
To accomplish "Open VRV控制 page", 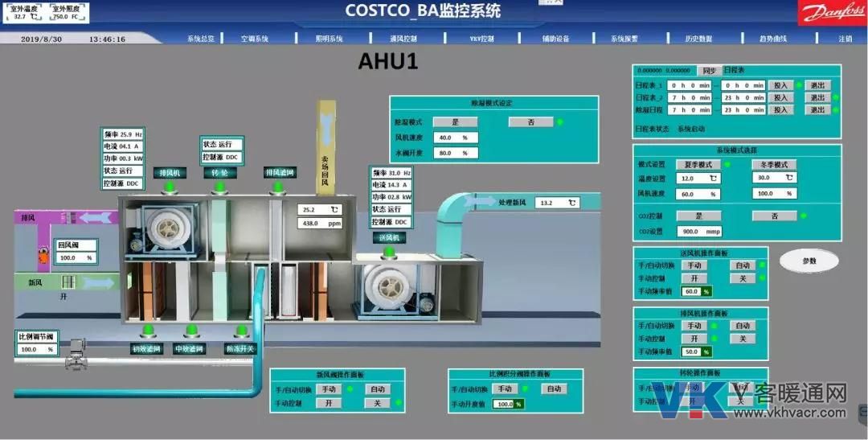I will (481, 39).
